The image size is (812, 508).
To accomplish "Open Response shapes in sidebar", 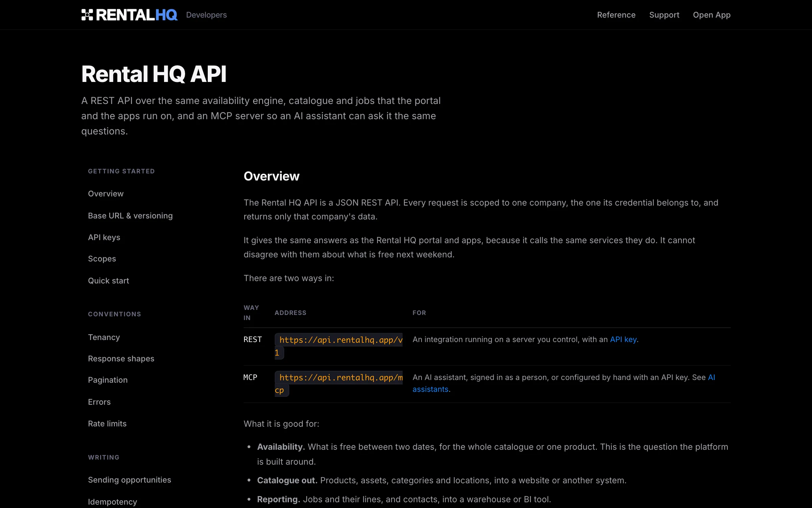I will 121,359.
